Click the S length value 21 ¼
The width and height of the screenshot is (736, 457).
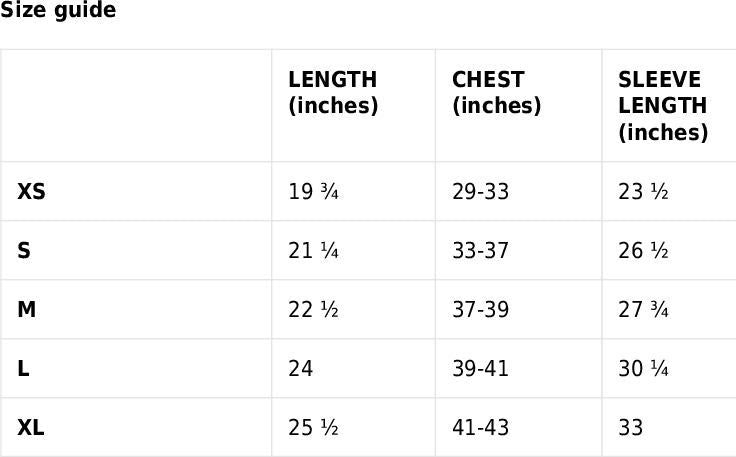click(313, 250)
